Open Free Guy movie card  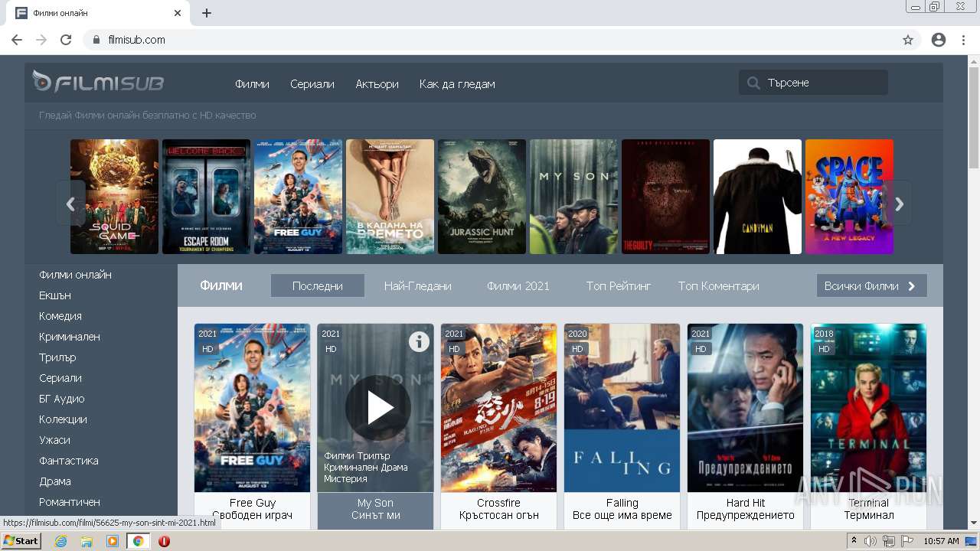252,425
